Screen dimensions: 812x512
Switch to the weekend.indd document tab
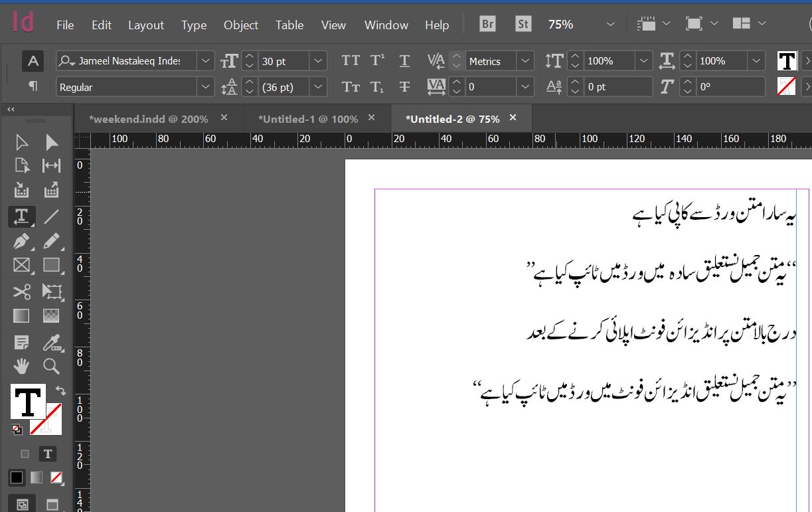pos(149,119)
